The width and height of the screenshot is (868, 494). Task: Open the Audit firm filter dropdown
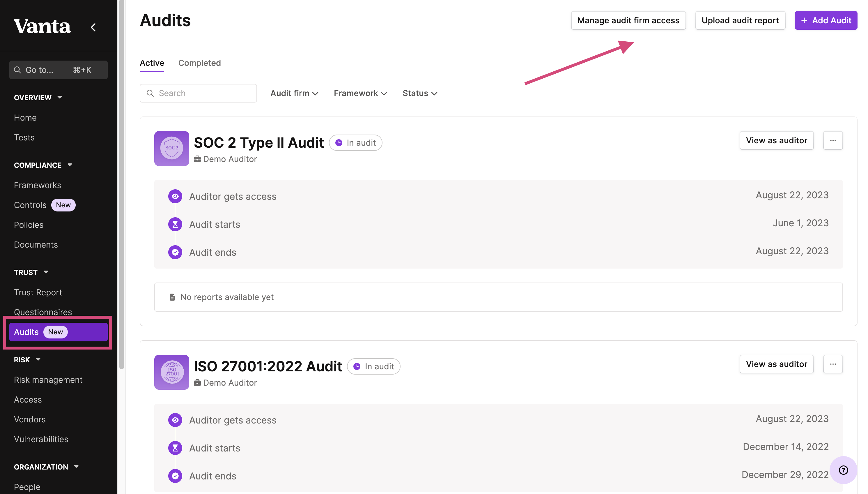[294, 93]
